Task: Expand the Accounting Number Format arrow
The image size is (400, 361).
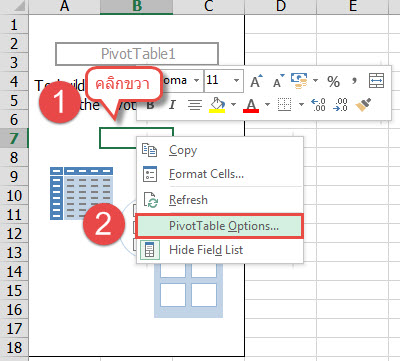Action: 315,81
